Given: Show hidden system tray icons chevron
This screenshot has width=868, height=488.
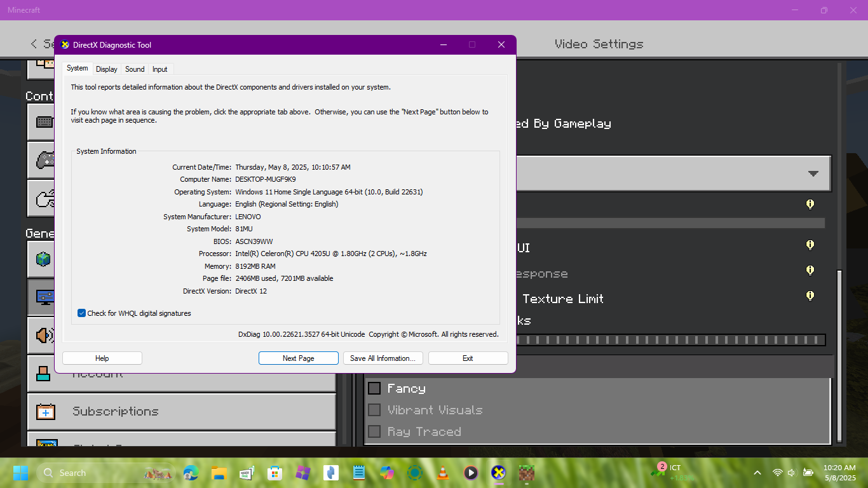Looking at the screenshot, I should point(757,473).
